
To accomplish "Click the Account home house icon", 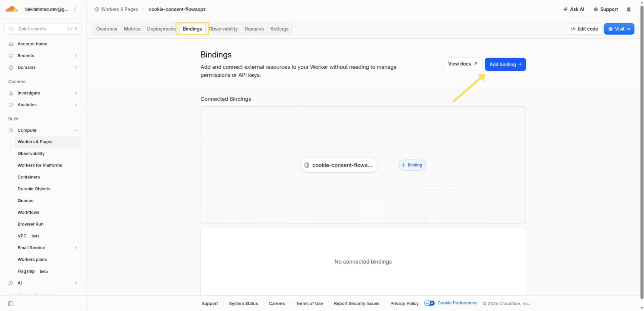I will coord(11,44).
